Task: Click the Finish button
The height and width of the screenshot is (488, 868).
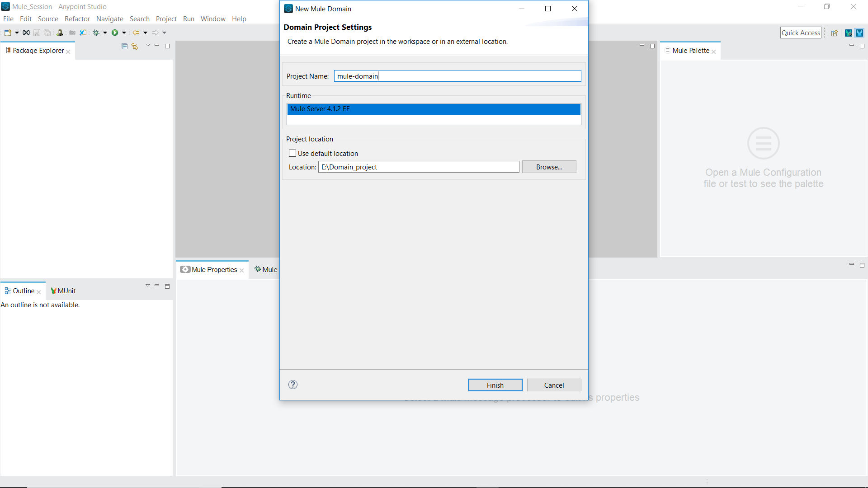Action: (495, 385)
